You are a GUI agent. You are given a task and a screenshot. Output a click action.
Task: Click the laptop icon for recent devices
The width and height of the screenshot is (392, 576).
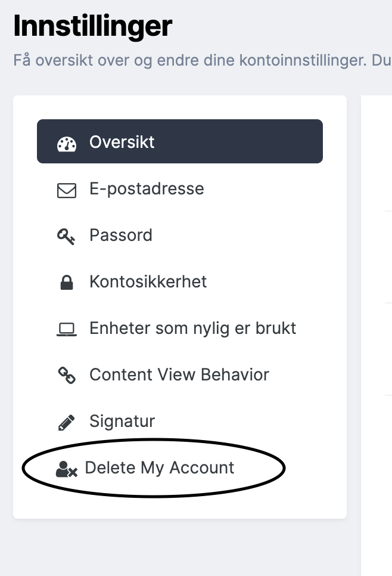pyautogui.click(x=67, y=330)
